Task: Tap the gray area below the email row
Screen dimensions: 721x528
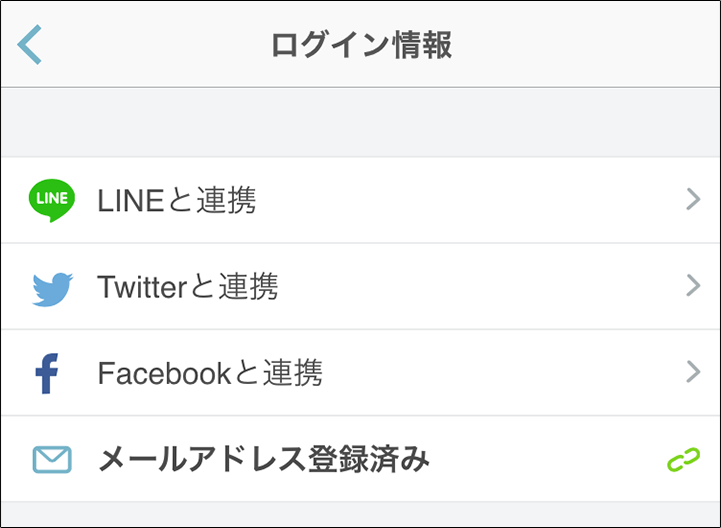Action: pos(360,515)
